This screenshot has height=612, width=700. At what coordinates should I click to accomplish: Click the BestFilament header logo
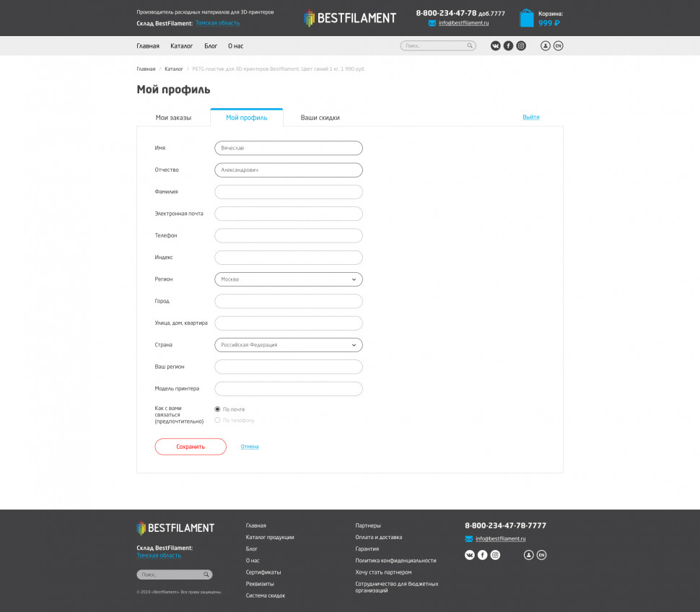[x=350, y=18]
